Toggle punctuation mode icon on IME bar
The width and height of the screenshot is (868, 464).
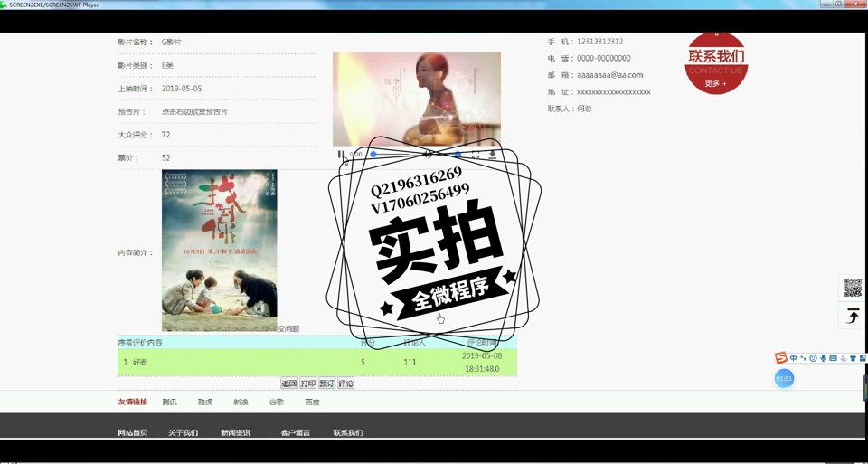pyautogui.click(x=803, y=358)
